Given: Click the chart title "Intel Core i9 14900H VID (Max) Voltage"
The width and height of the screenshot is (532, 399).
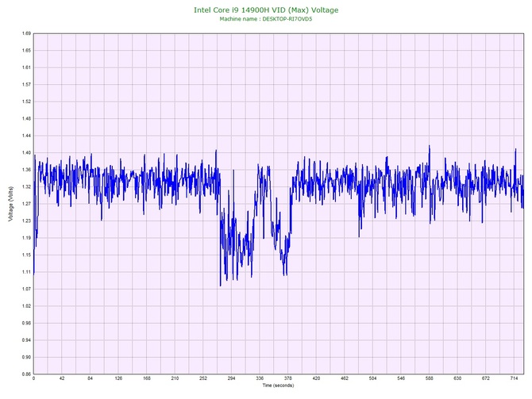Looking at the screenshot, I should click(266, 10).
